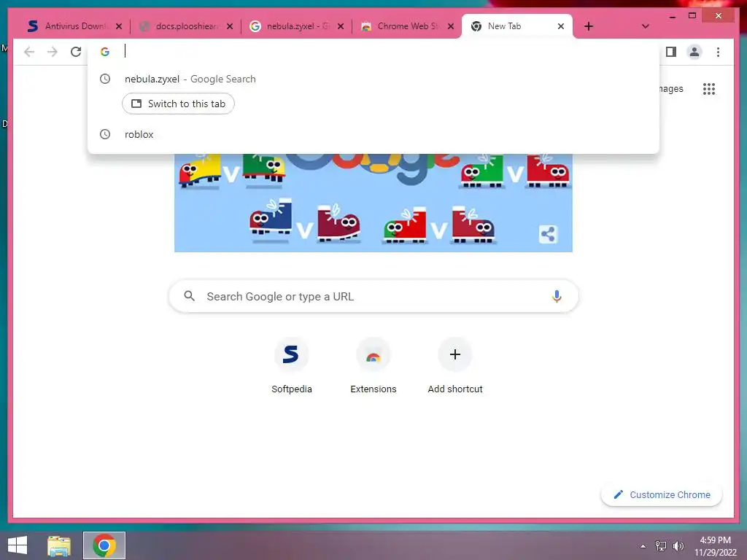The width and height of the screenshot is (747, 560).
Task: Click into the Search Google or type a URL box
Action: pos(373,296)
